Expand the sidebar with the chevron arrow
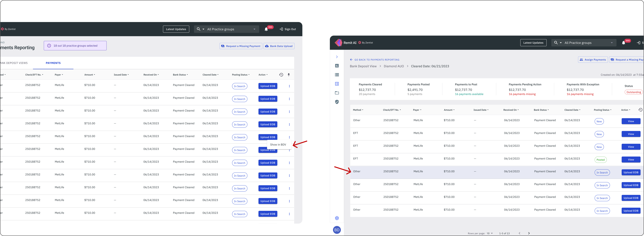 coord(337,57)
